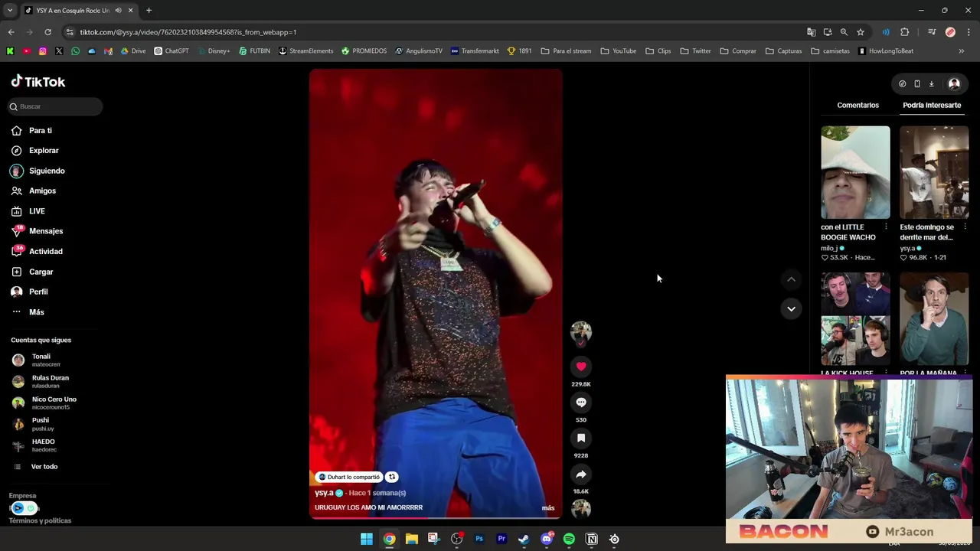
Task: Go to previous video with up chevron
Action: pos(791,279)
